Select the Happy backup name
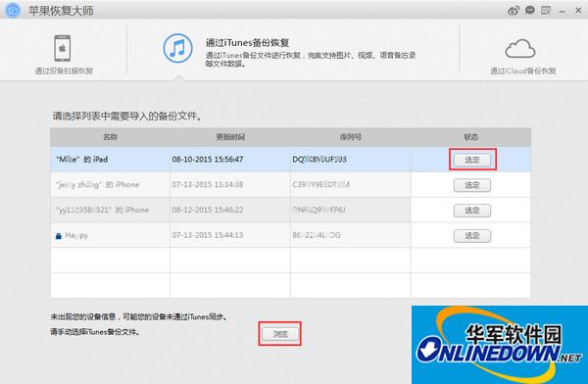This screenshot has width=588, height=384. (76, 235)
